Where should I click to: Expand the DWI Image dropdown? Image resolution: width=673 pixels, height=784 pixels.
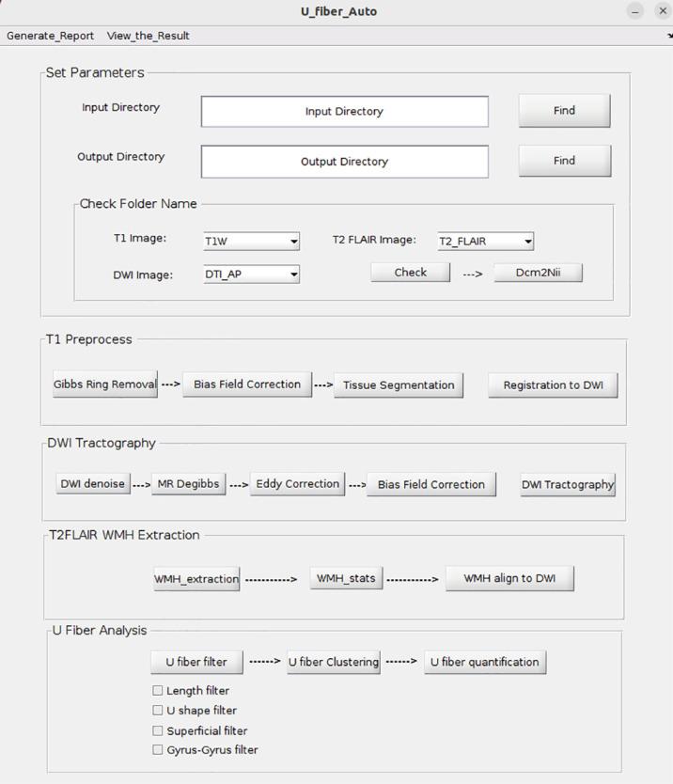tap(251, 274)
